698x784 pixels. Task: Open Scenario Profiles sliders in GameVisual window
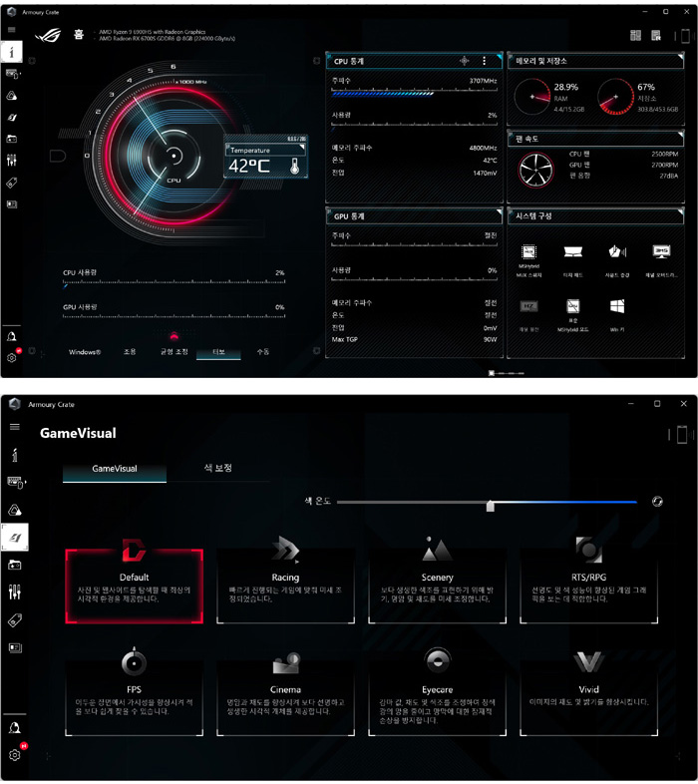click(15, 592)
